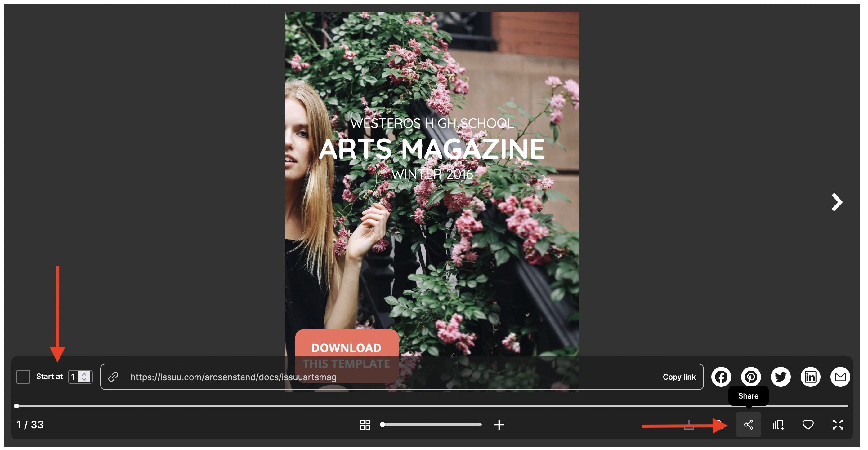Share the publication on Pinterest
The height and width of the screenshot is (450, 868).
pyautogui.click(x=751, y=377)
